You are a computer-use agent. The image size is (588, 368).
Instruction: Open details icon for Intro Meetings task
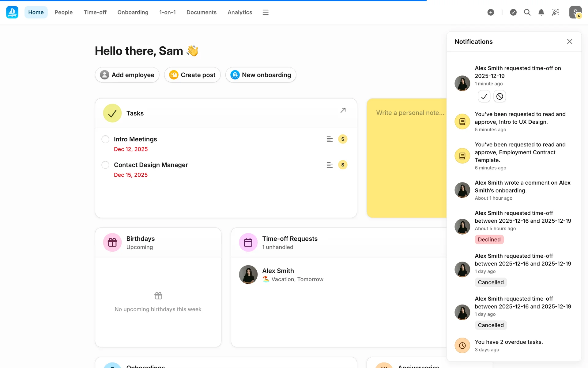[x=330, y=139]
